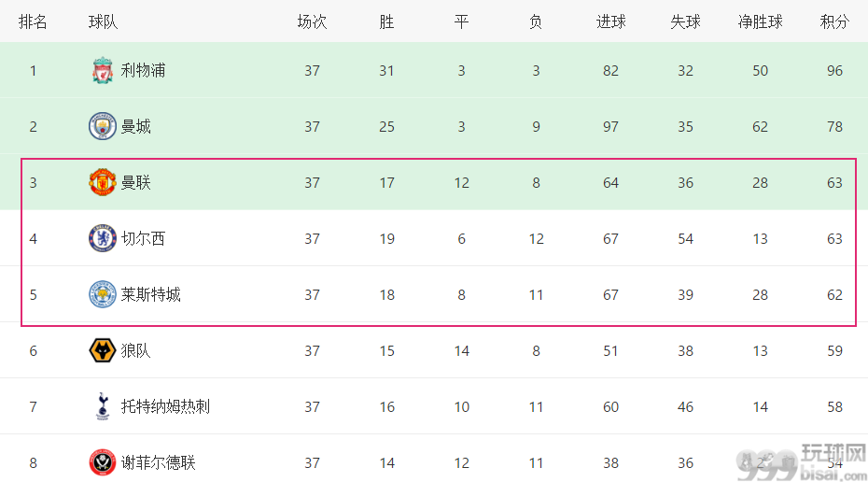Screen dimensions: 868x482
Task: Open the 莱斯特城 team name
Action: point(150,294)
